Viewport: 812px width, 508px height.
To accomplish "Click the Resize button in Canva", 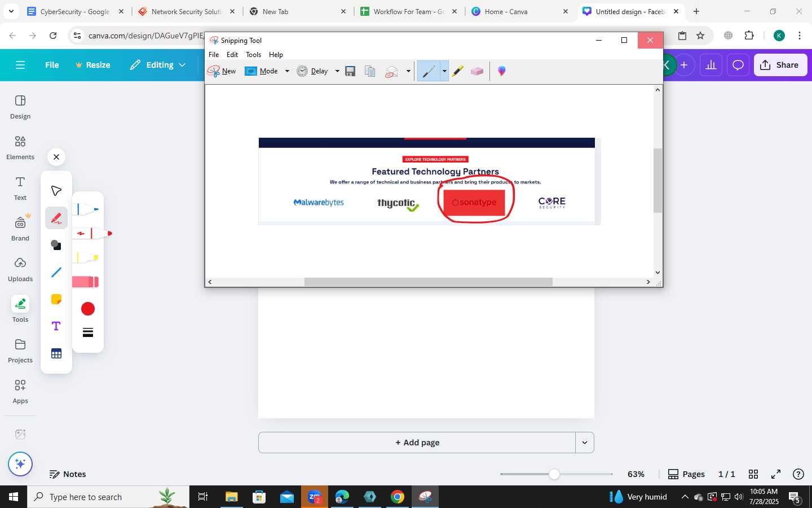I will click(93, 65).
